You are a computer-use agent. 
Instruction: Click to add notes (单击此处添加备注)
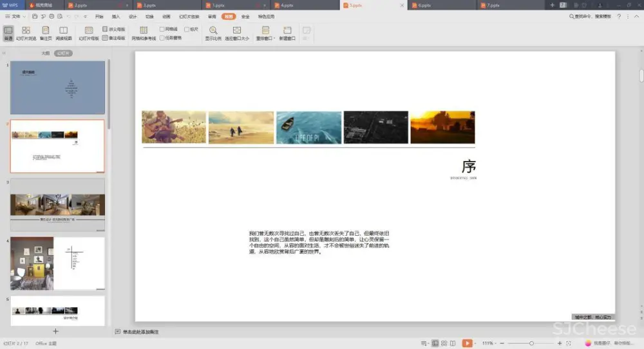coord(140,332)
